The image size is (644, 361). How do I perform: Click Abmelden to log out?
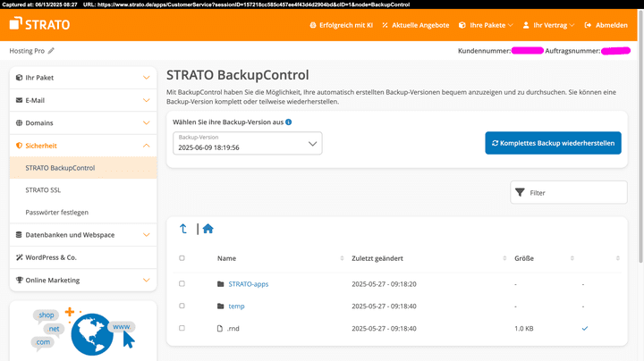click(x=606, y=25)
